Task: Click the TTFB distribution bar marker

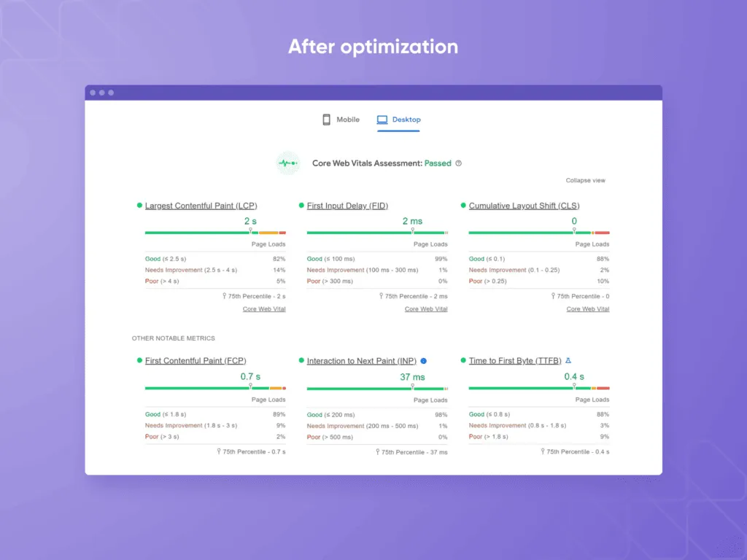Action: (x=573, y=387)
